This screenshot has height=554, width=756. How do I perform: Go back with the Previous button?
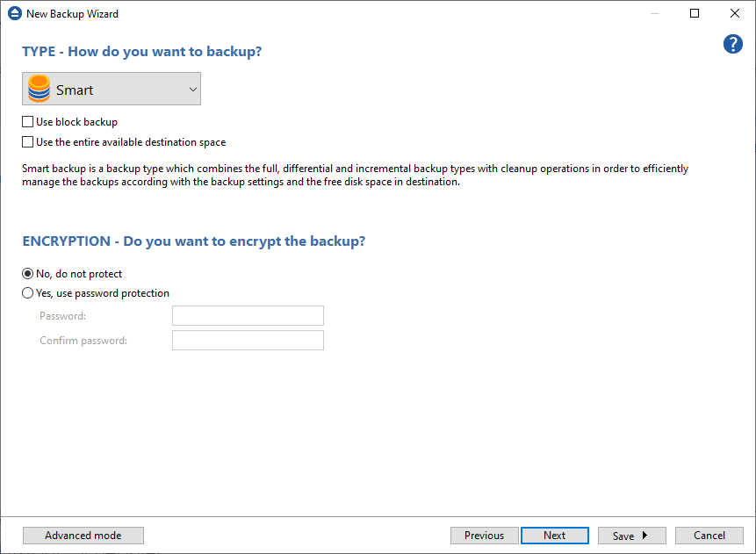tap(484, 536)
